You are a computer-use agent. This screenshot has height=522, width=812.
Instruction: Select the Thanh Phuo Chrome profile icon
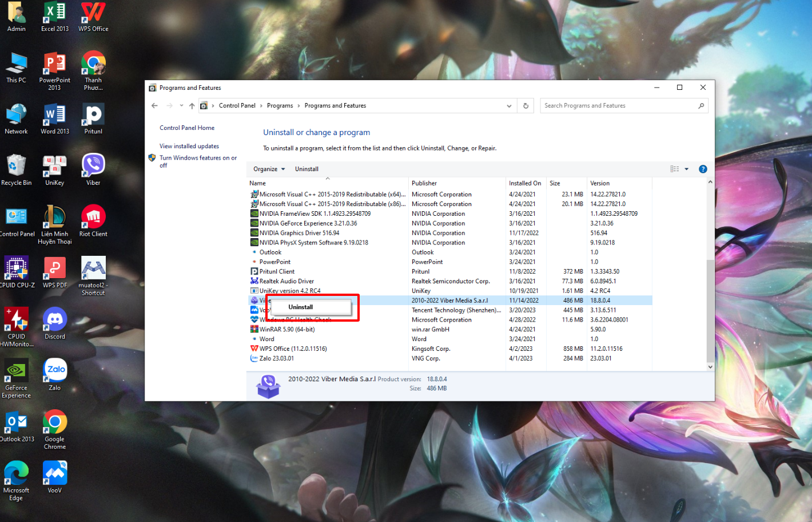pyautogui.click(x=93, y=71)
